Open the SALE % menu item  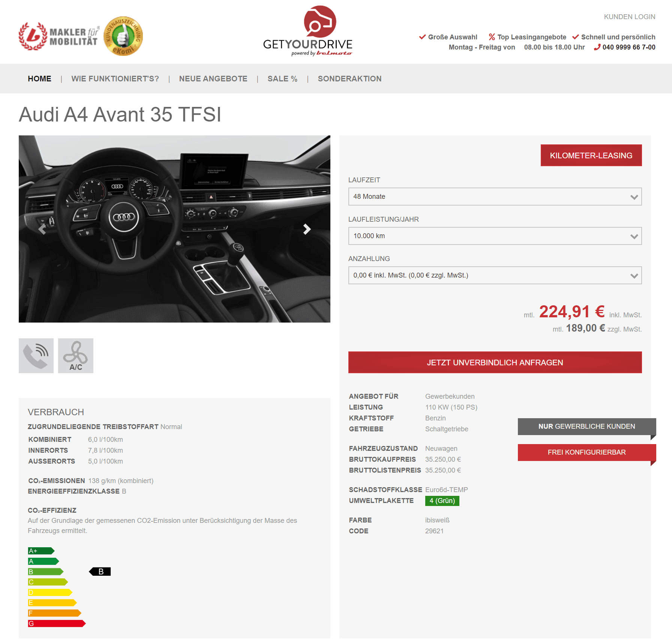[x=282, y=79]
